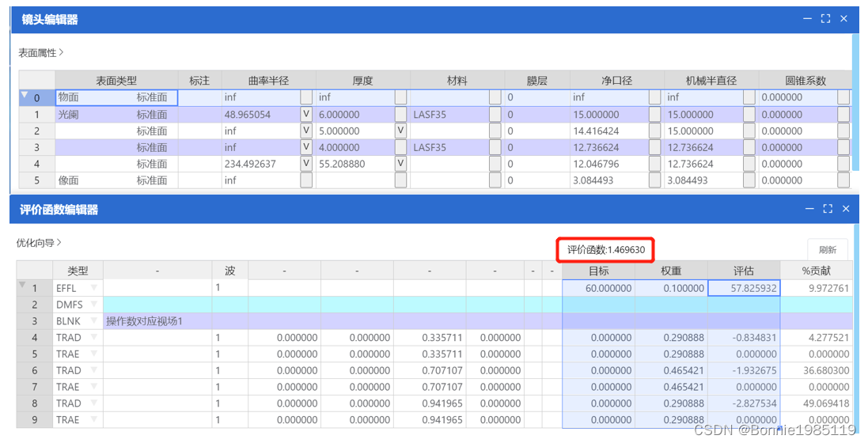Click evaluated value -1.932675
This screenshot has height=443, width=868.
click(x=744, y=370)
